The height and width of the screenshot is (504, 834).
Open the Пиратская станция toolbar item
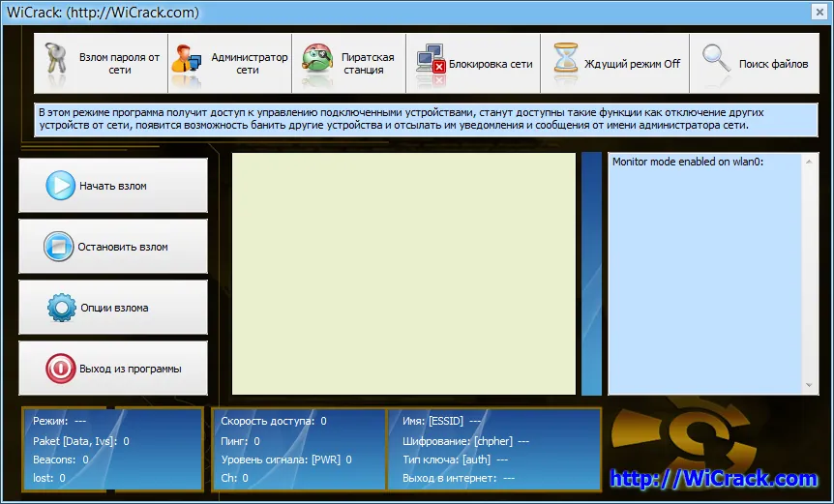[x=349, y=64]
